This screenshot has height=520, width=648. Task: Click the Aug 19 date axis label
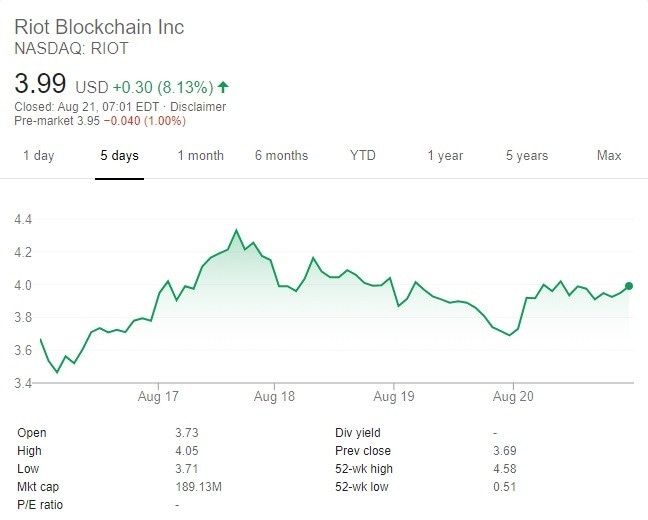tap(394, 397)
